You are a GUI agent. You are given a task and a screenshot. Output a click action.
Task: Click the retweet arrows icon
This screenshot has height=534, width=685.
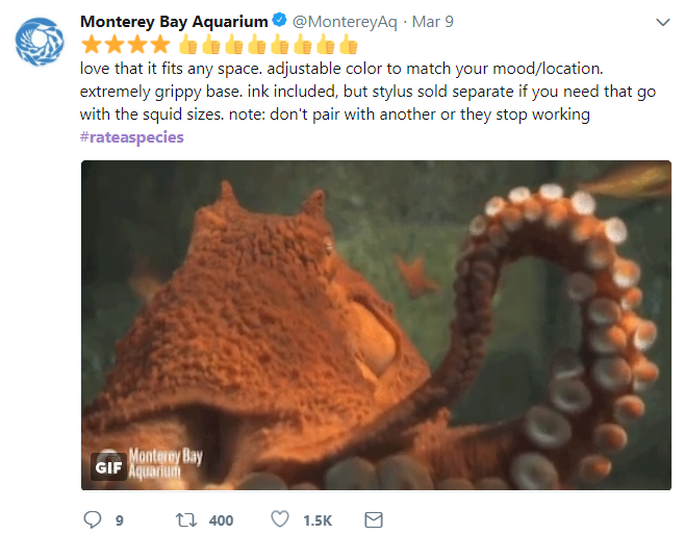(x=187, y=520)
